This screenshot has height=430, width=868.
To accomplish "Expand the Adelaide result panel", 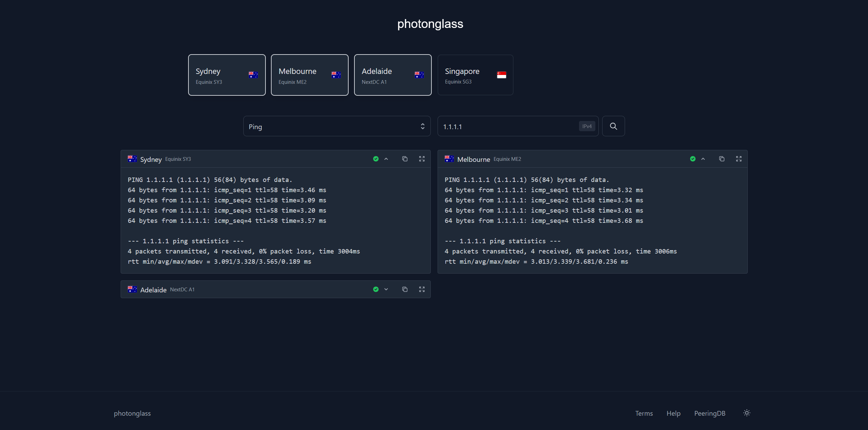I will pos(386,289).
